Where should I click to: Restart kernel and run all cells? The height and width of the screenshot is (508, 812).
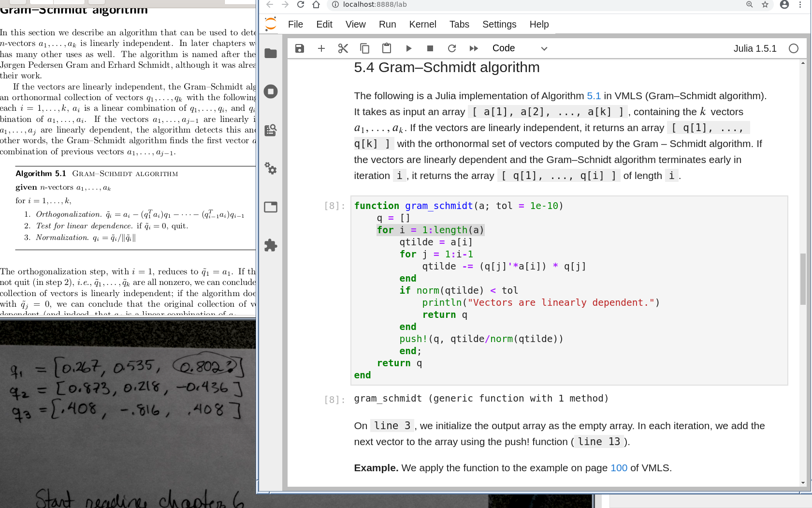[474, 48]
